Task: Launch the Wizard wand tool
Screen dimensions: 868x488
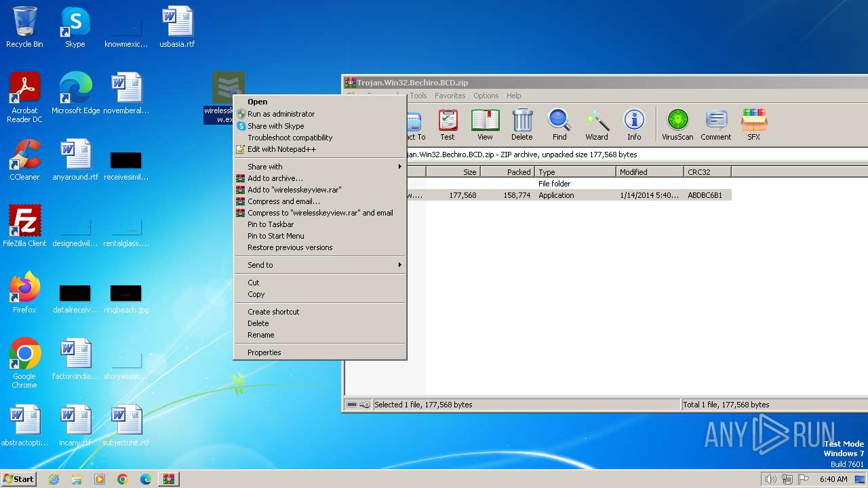Action: coord(597,125)
